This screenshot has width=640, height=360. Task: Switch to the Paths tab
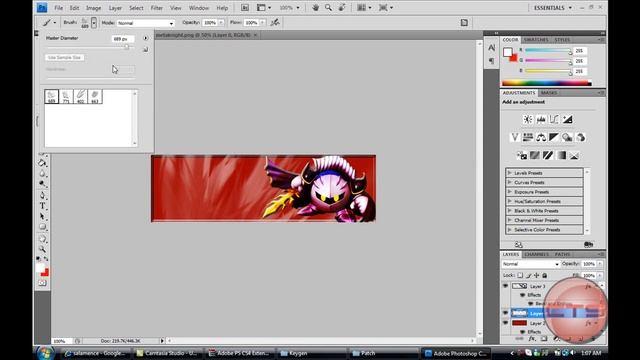pyautogui.click(x=562, y=254)
